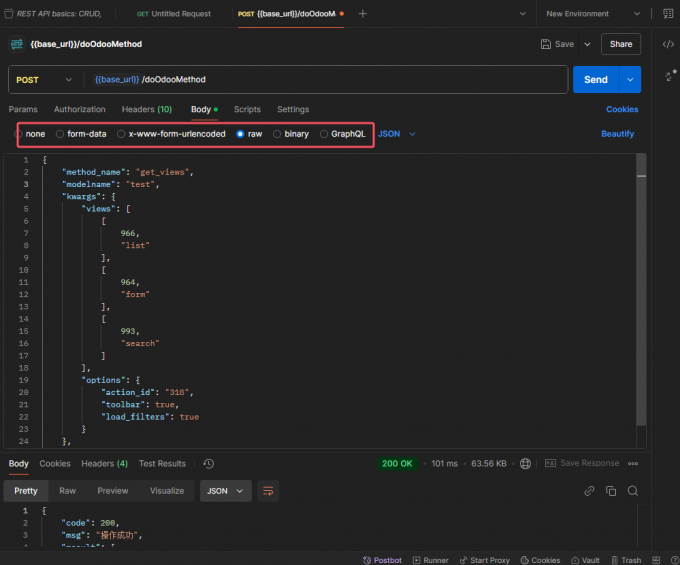Open the response more options ellipsis
This screenshot has width=680, height=565.
tap(633, 464)
